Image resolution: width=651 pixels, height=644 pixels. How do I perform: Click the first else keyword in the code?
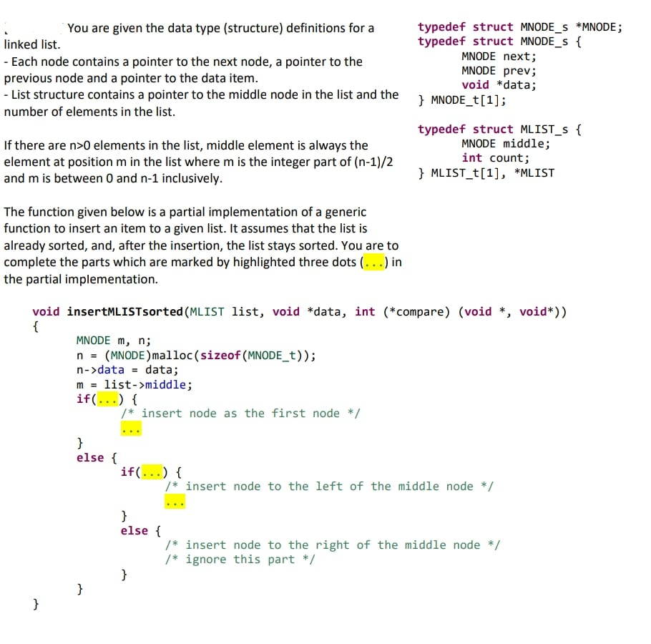point(89,457)
